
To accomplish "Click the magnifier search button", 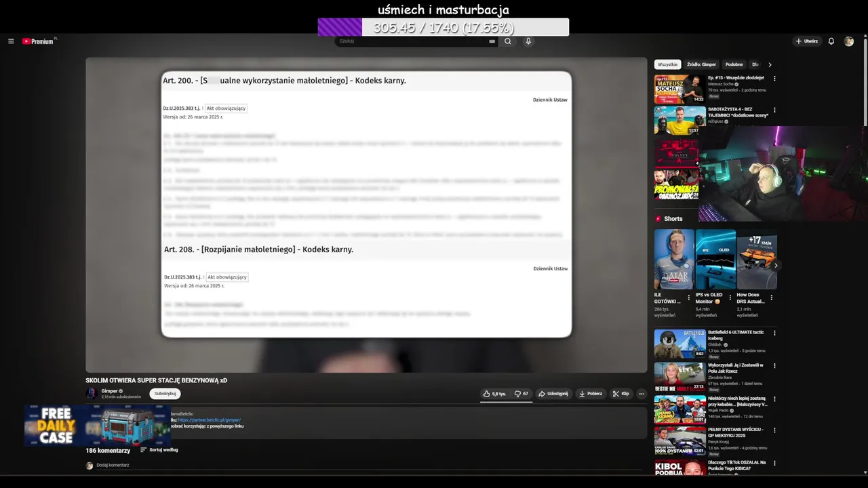I will point(507,41).
